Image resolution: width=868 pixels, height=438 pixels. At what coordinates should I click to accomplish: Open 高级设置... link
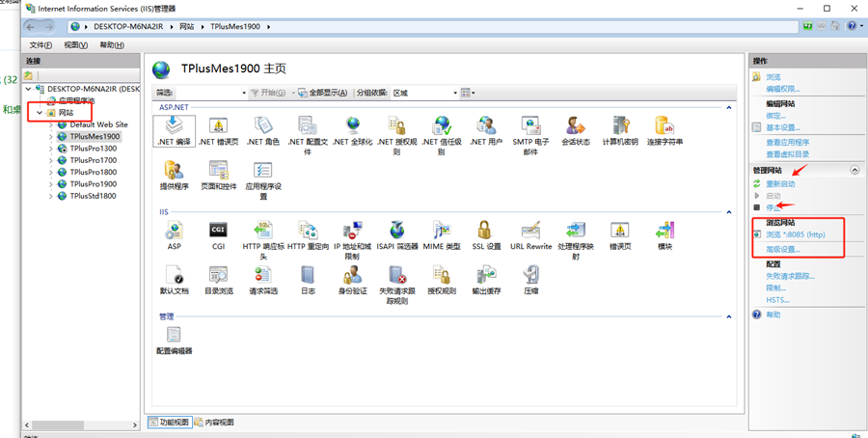(x=783, y=250)
